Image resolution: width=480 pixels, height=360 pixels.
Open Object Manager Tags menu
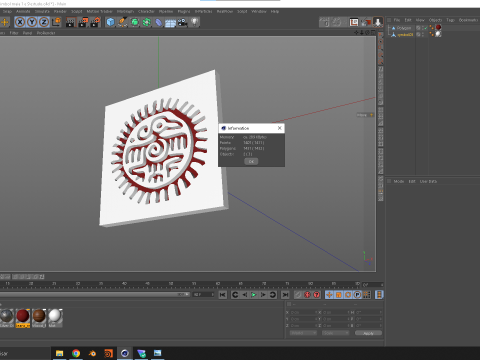click(x=450, y=20)
